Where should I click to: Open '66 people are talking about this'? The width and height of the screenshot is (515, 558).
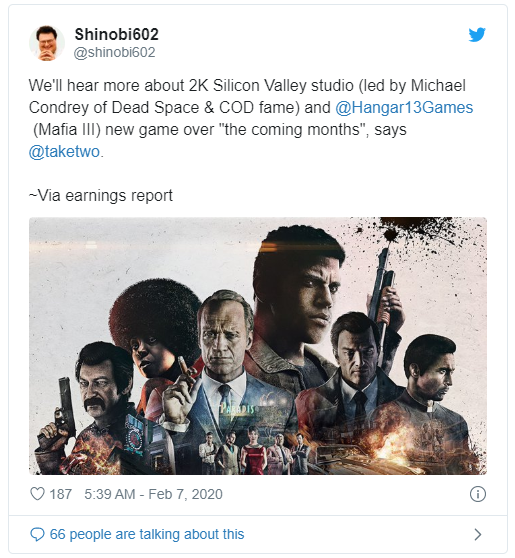(x=147, y=534)
